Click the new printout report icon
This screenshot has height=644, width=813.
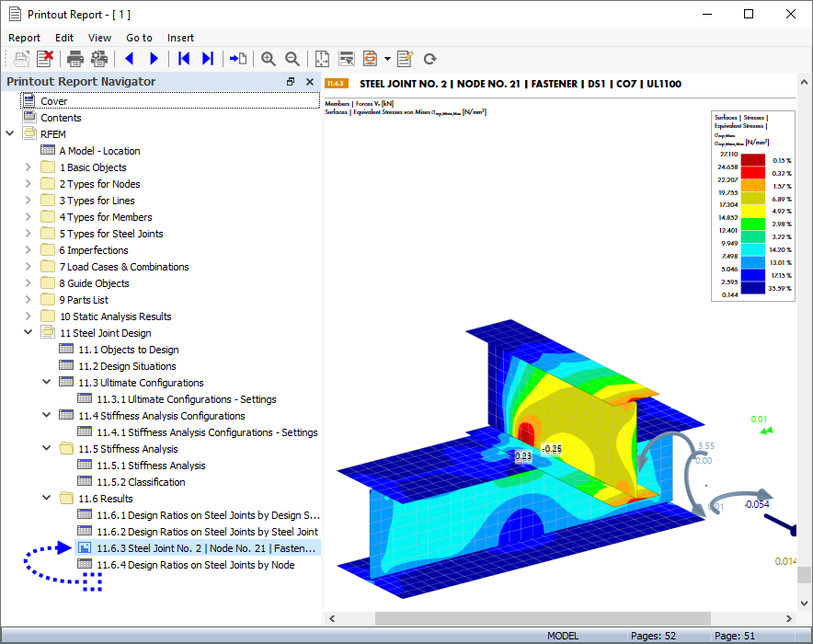21,59
